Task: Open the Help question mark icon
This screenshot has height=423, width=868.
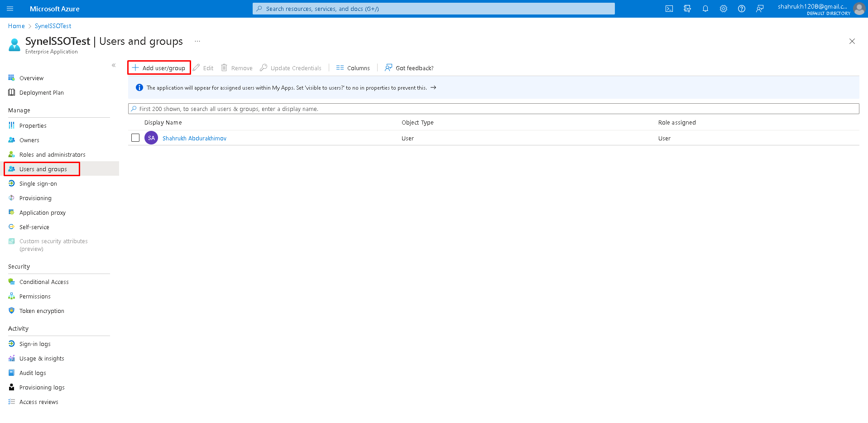Action: [x=742, y=9]
